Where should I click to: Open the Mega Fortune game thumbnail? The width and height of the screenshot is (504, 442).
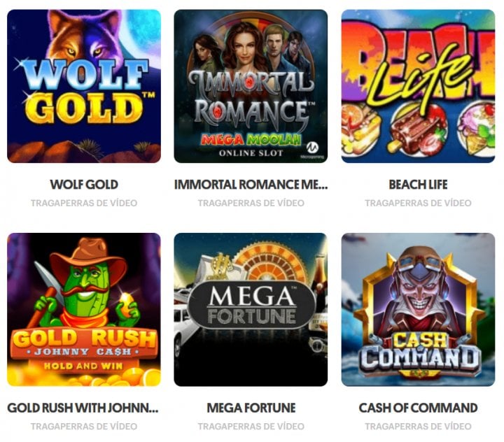[x=251, y=309]
